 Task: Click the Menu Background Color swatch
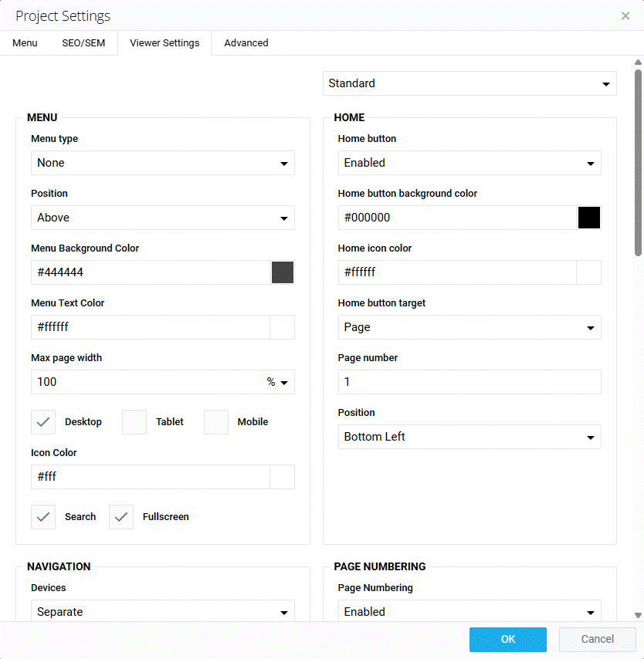(283, 272)
